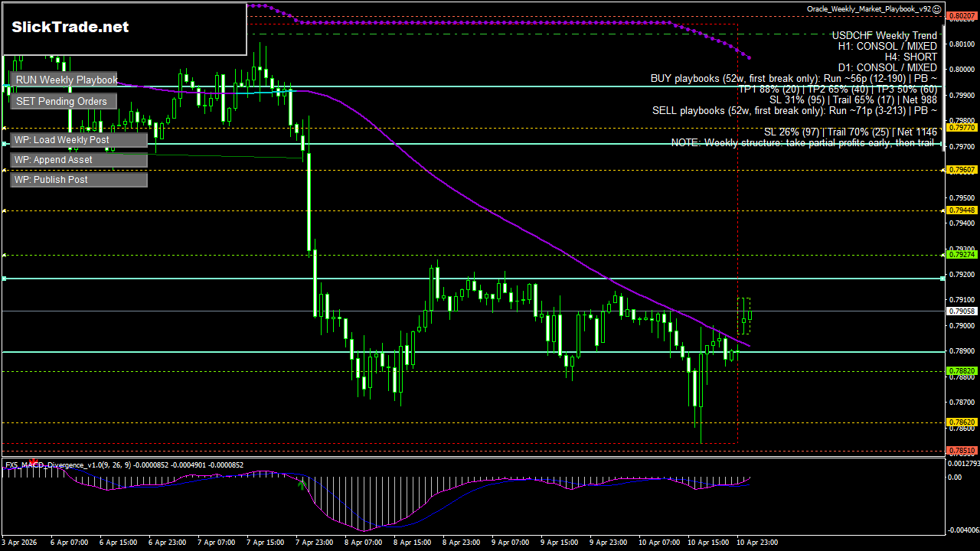Click the 7 Apr 23:00 time axis label

coord(315,543)
